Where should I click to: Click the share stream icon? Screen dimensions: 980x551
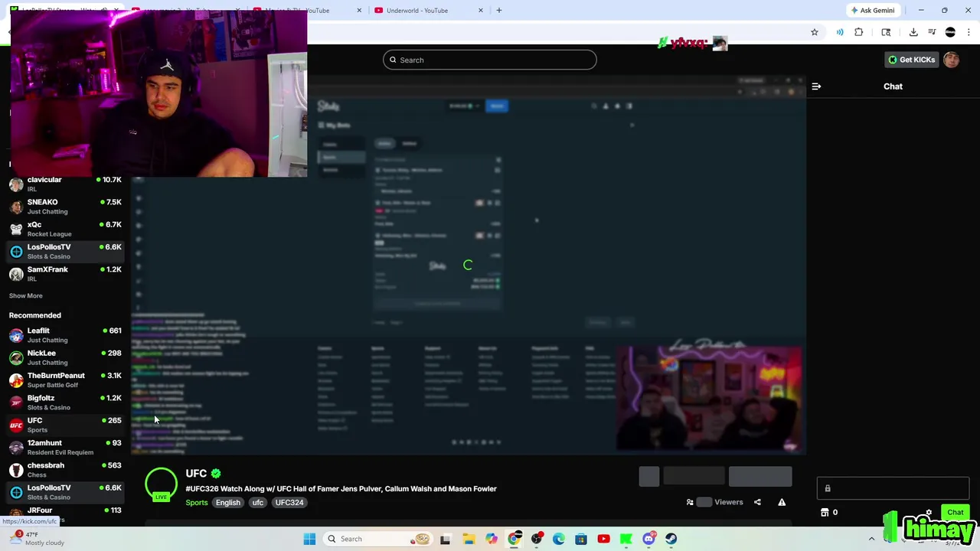pos(757,503)
